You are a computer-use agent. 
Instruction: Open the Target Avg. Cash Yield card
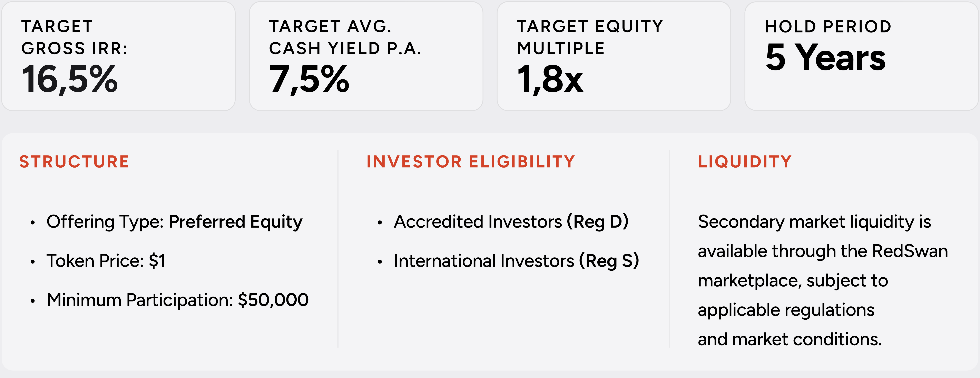click(366, 56)
